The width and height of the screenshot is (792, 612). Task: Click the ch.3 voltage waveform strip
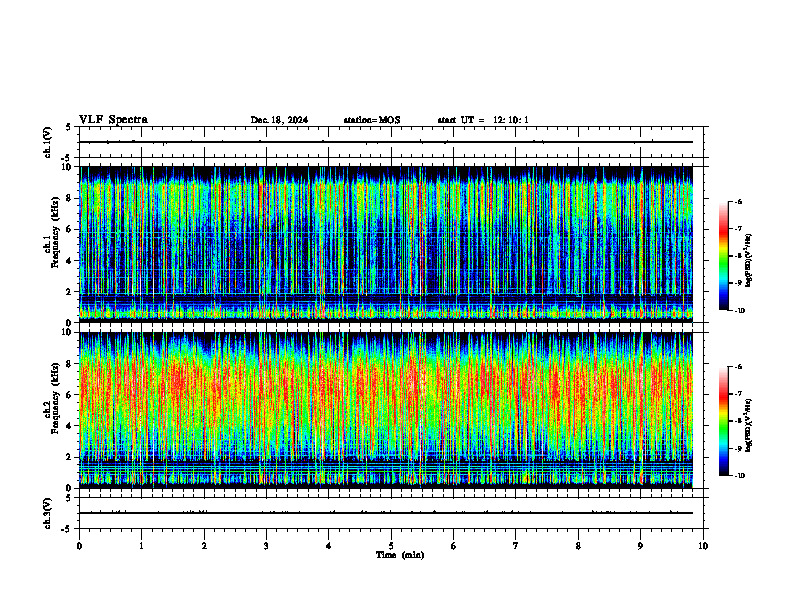pos(391,513)
